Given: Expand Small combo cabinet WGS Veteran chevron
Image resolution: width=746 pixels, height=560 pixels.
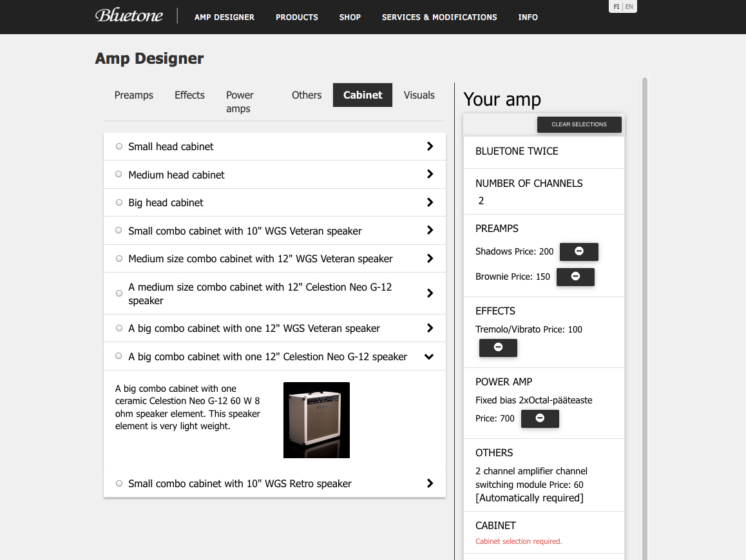Looking at the screenshot, I should [x=430, y=230].
